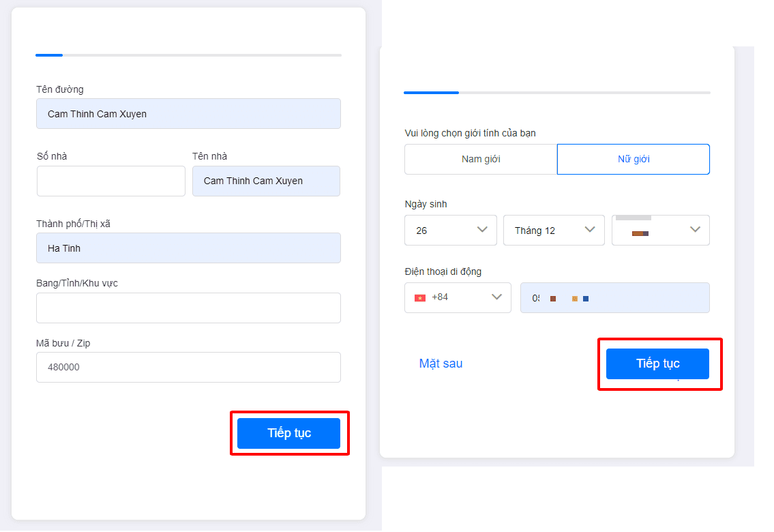Focus the Tên đường street name field
This screenshot has width=774, height=532.
point(189,113)
